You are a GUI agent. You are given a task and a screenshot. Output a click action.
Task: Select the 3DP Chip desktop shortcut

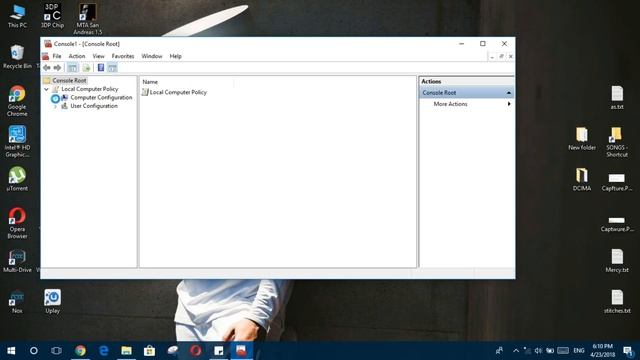click(52, 16)
